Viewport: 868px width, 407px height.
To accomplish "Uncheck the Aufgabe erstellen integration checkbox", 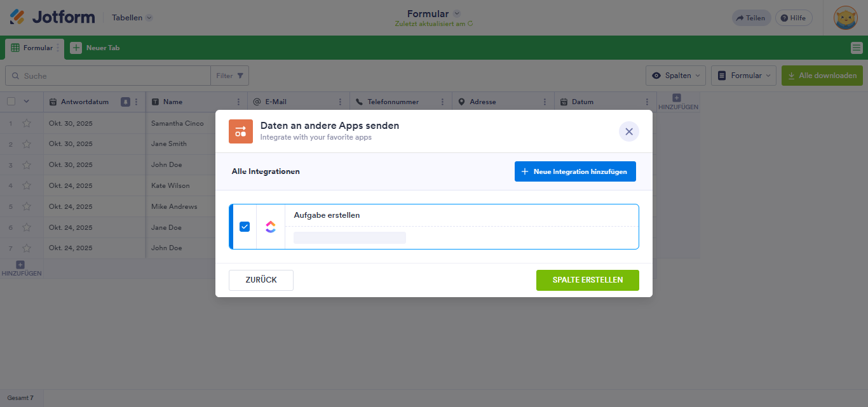I will 244,226.
